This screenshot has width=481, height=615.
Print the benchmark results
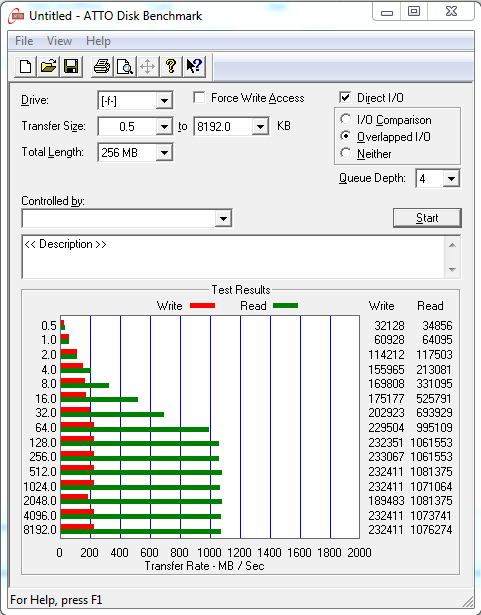(x=102, y=66)
